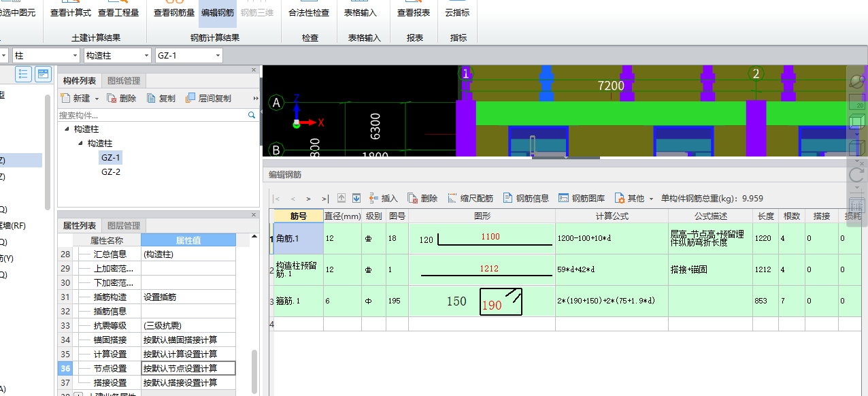Screen dimensions: 868x396
Task: Click 删除 in rebar editing toolbar
Action: 422,199
